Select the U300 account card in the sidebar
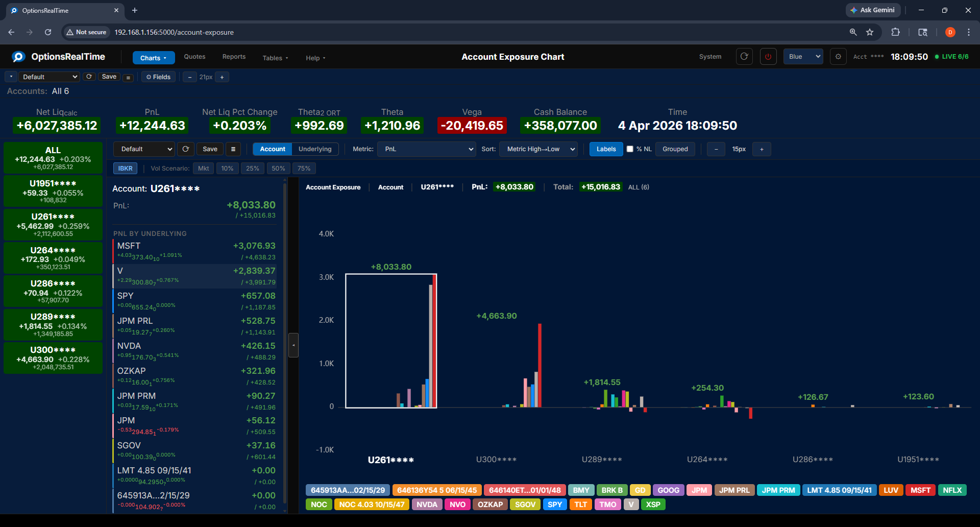Screen dimensions: 980x527 (53, 357)
